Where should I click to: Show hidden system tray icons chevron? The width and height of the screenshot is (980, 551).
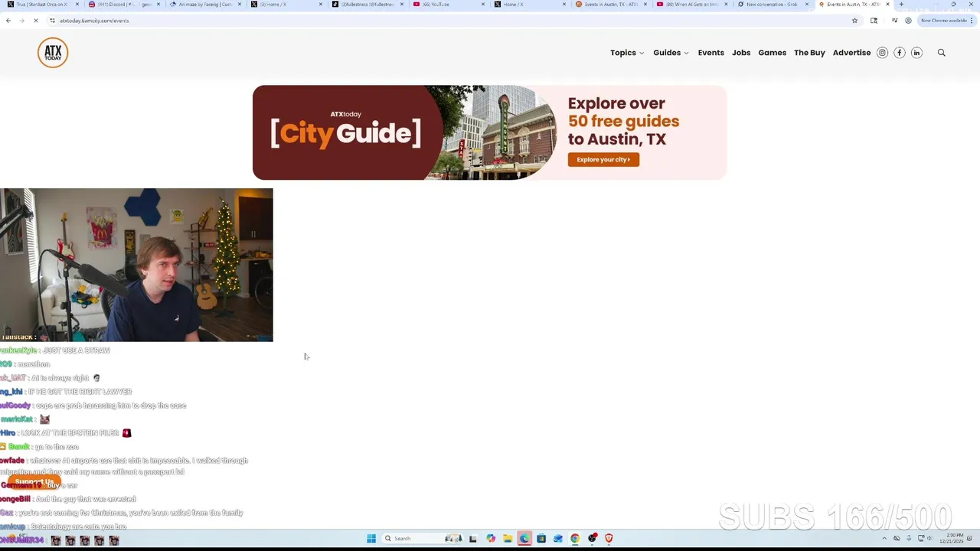[884, 539]
